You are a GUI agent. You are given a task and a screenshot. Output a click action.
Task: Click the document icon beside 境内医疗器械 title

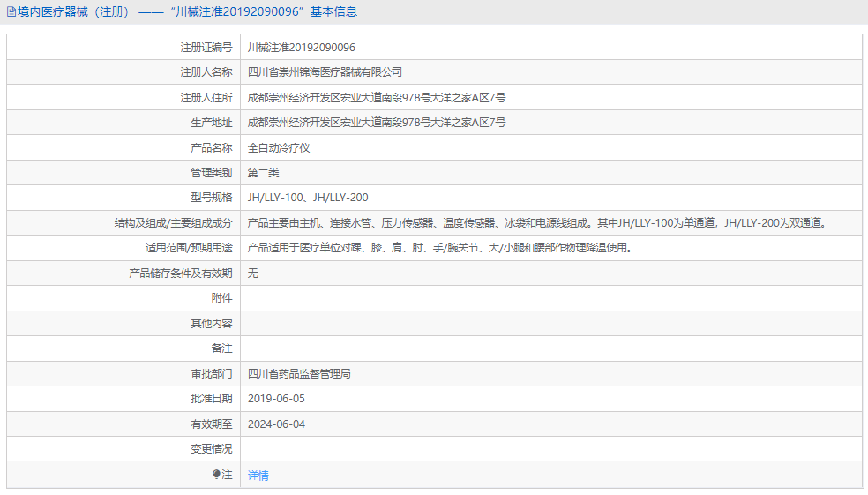(11, 11)
